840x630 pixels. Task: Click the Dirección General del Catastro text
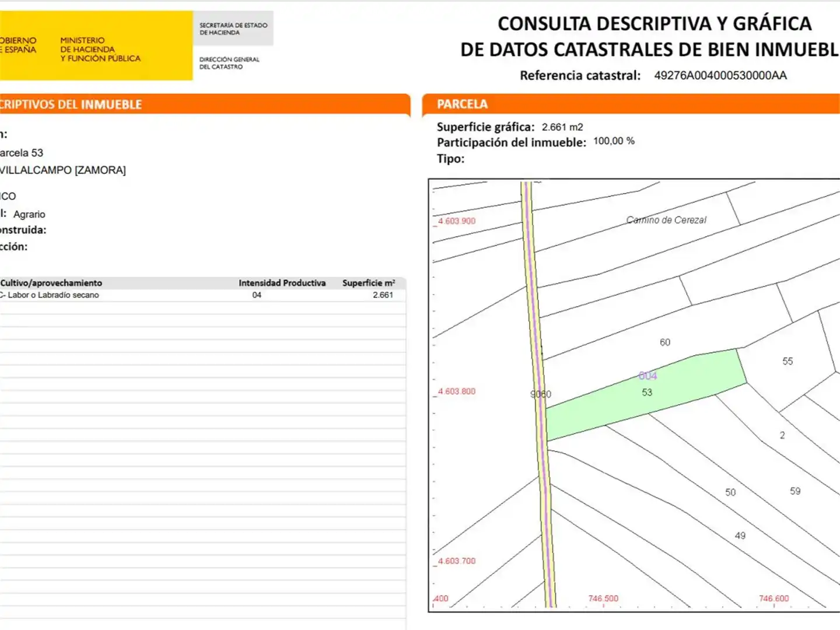[x=229, y=63]
